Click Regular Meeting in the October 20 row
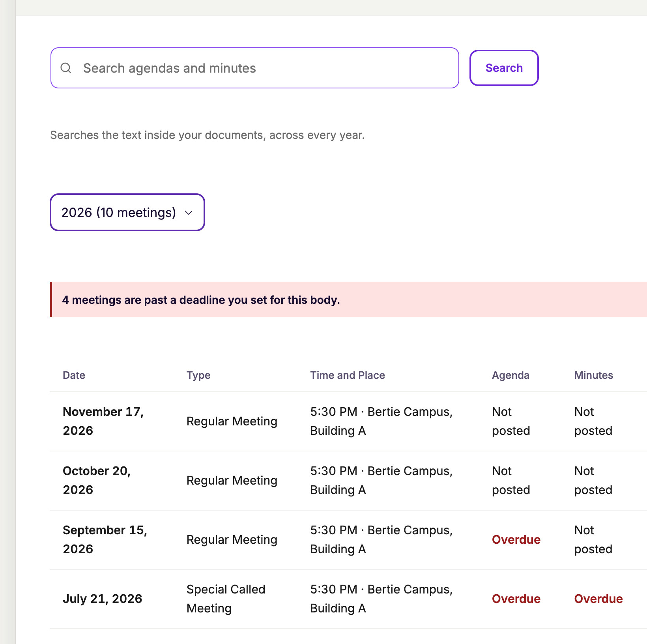This screenshot has width=647, height=644. coord(232,480)
